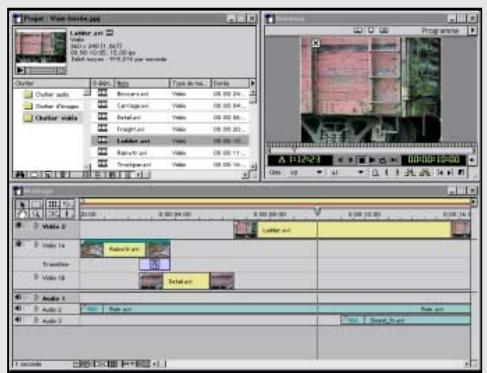Click the Ladder.avi preview thumbnail in Project window
Image resolution: width=487 pixels, height=373 pixels.
[41, 46]
